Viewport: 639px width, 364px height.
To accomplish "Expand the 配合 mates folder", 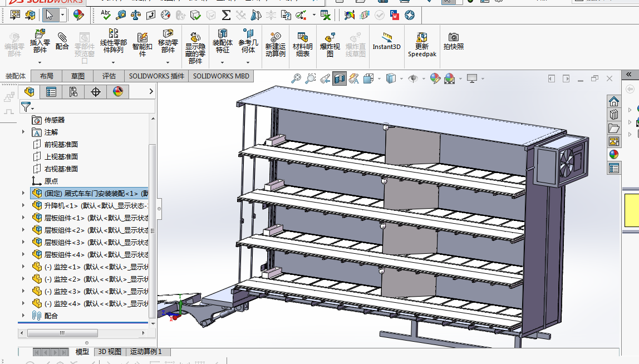I will click(23, 316).
